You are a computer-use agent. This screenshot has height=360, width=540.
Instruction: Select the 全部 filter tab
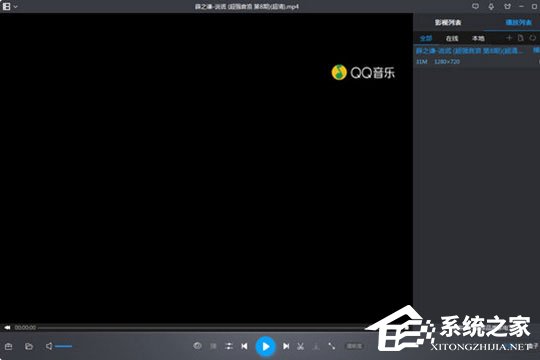[426, 38]
